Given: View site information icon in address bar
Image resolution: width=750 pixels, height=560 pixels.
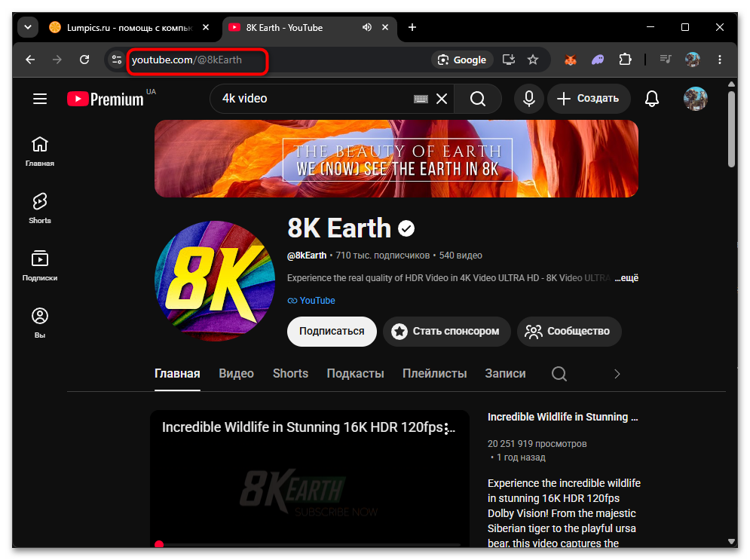Looking at the screenshot, I should (x=116, y=60).
